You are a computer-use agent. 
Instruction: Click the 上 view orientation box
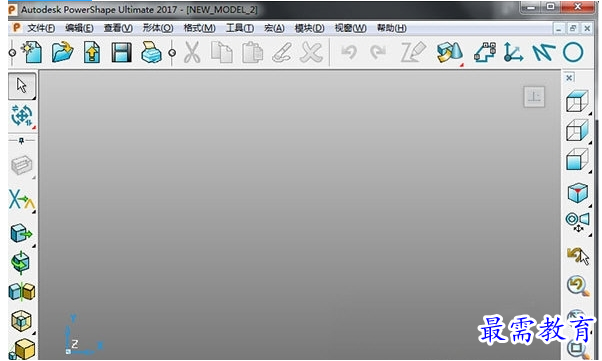pyautogui.click(x=534, y=96)
